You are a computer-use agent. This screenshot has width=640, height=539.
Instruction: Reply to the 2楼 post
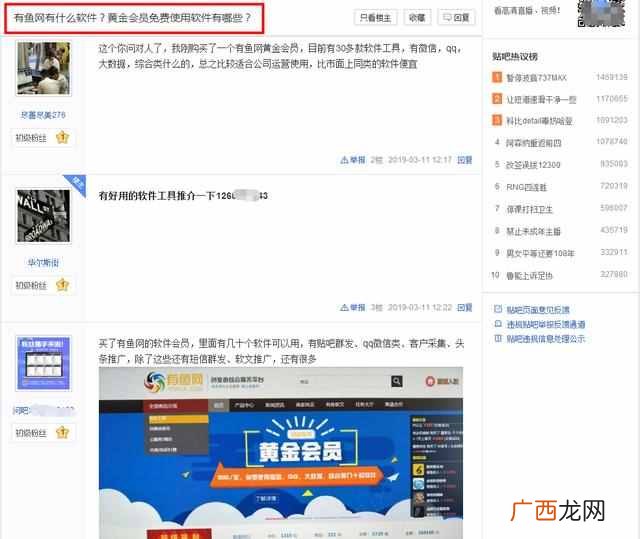464,160
